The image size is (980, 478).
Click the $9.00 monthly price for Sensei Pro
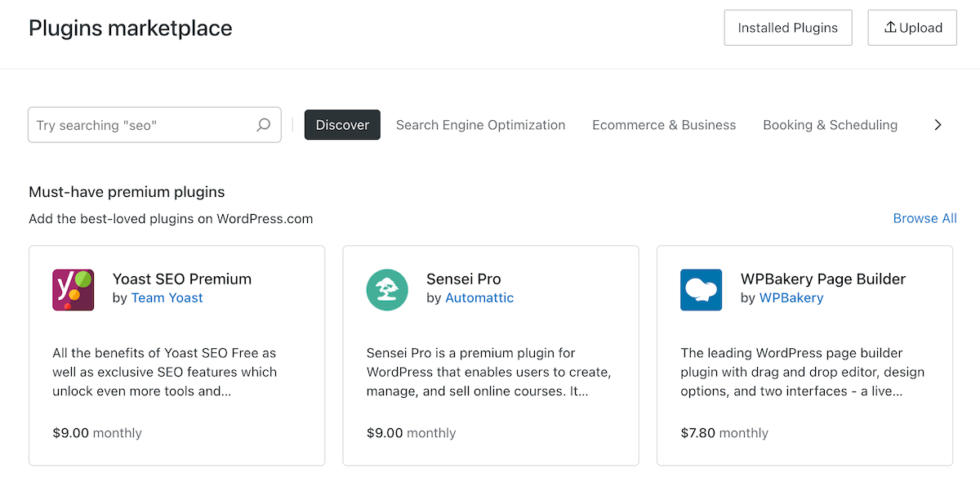pyautogui.click(x=411, y=433)
